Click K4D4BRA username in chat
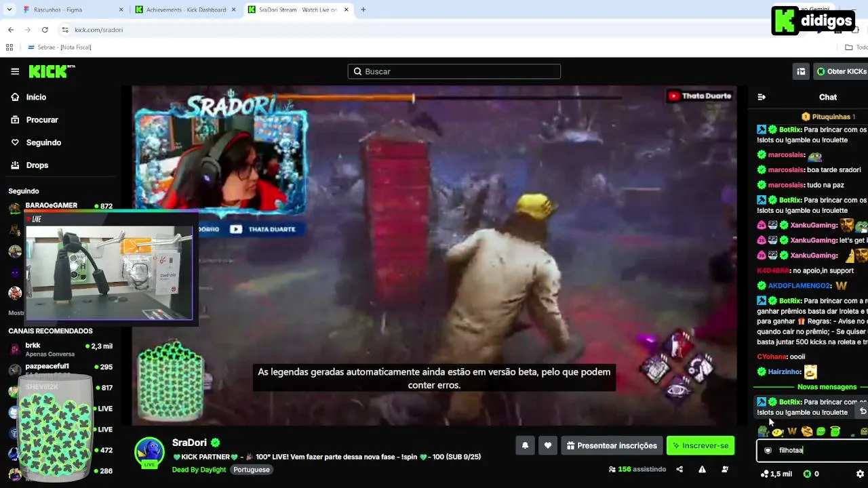The height and width of the screenshot is (488, 868). [x=773, y=270]
